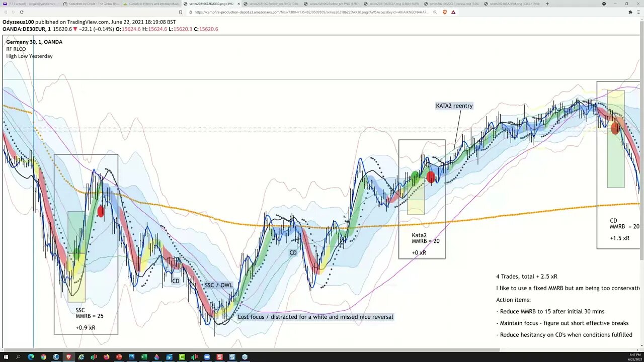Close the series20210622DAX30.png tab
The width and height of the screenshot is (644, 362).
pyautogui.click(x=238, y=4)
